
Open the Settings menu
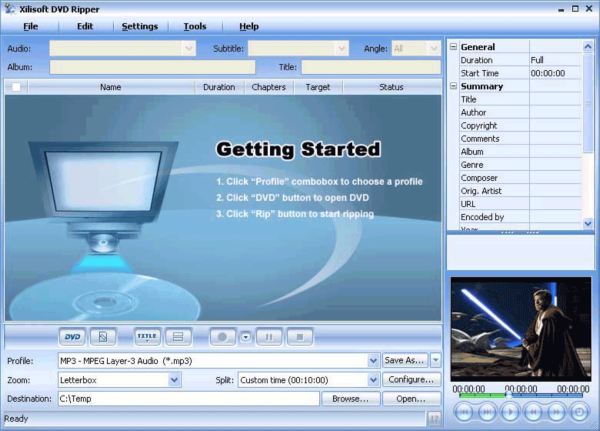click(139, 26)
